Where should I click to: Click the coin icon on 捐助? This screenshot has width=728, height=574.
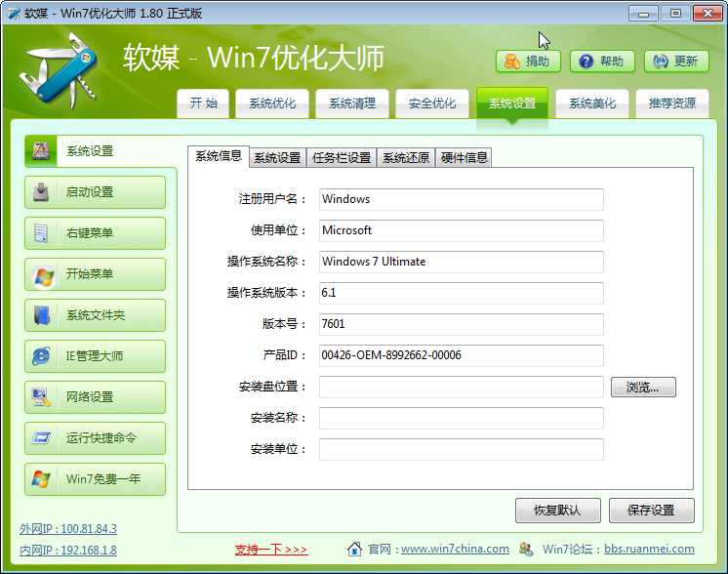pyautogui.click(x=511, y=61)
